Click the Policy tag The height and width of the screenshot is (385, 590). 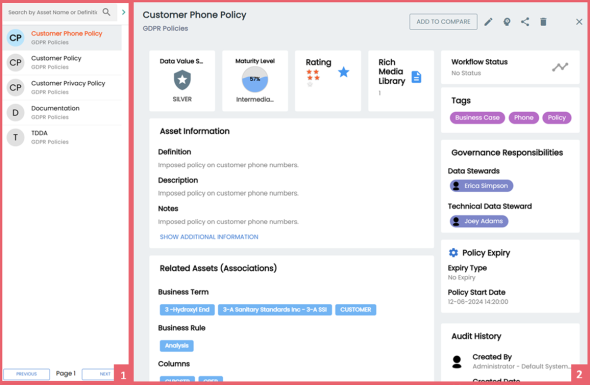point(557,118)
